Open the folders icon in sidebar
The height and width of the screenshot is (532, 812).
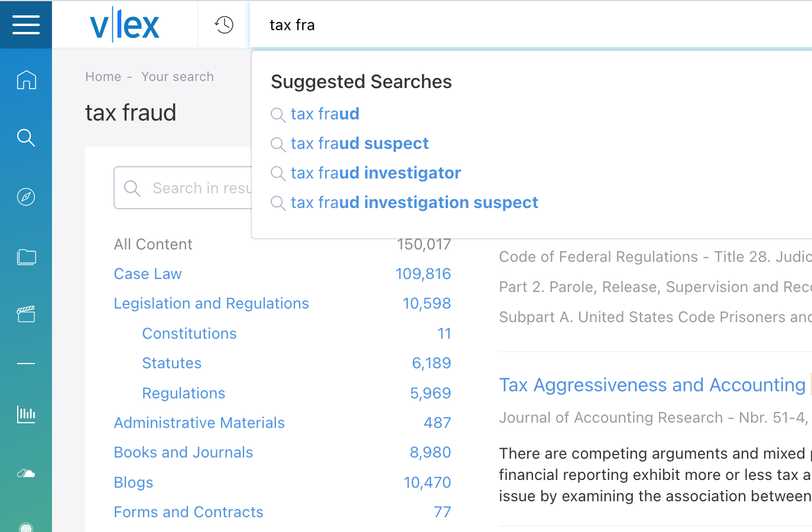click(26, 257)
